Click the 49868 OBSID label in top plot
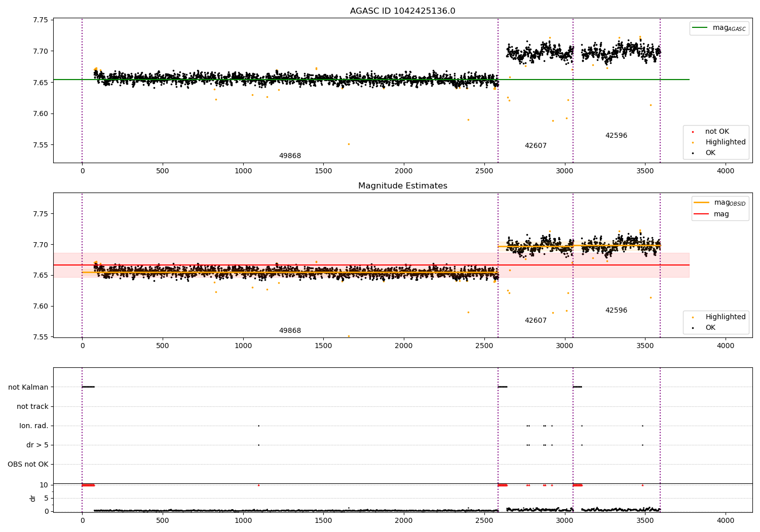Screen dimensions: 760x532 (x=290, y=156)
